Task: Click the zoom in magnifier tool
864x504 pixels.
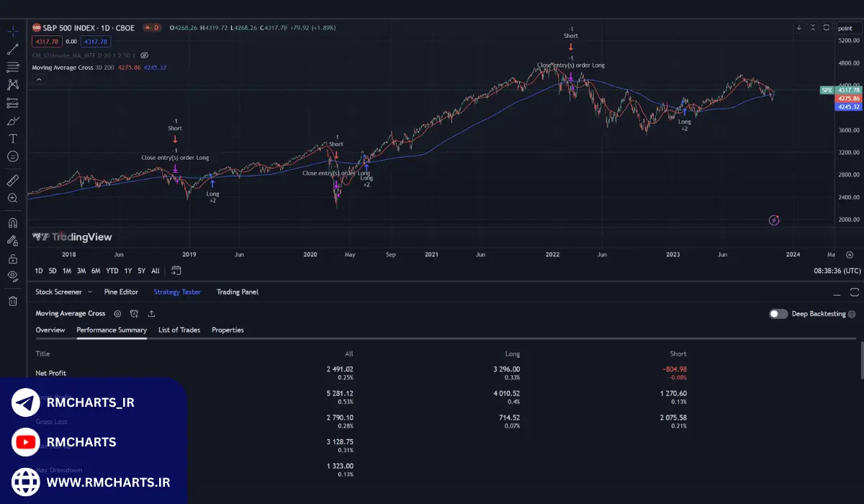Action: (13, 198)
